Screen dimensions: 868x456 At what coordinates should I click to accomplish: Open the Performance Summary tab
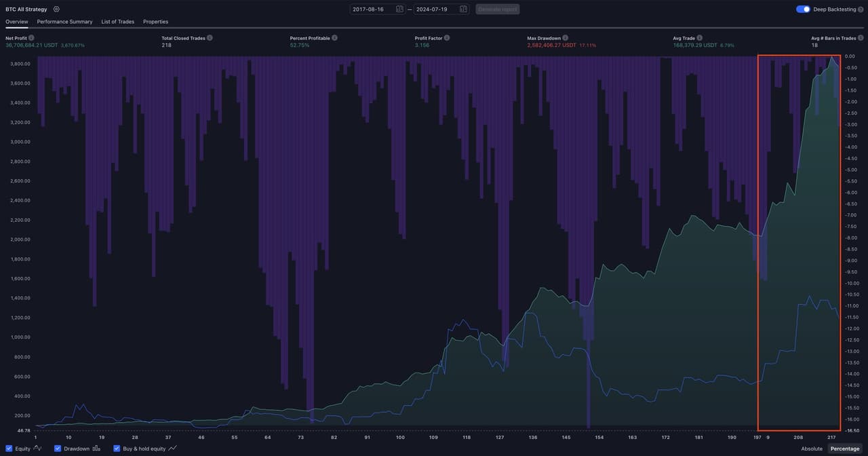[x=64, y=22]
